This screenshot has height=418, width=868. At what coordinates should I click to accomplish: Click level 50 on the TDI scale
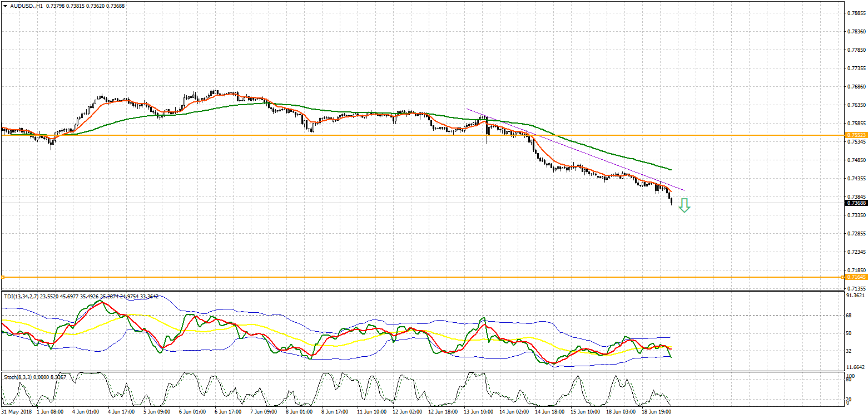click(x=849, y=333)
